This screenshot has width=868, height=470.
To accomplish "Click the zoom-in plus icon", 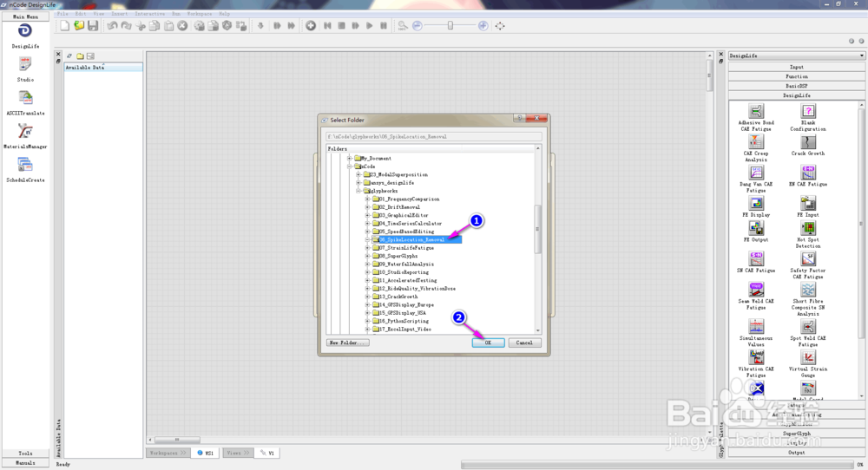I will 483,26.
